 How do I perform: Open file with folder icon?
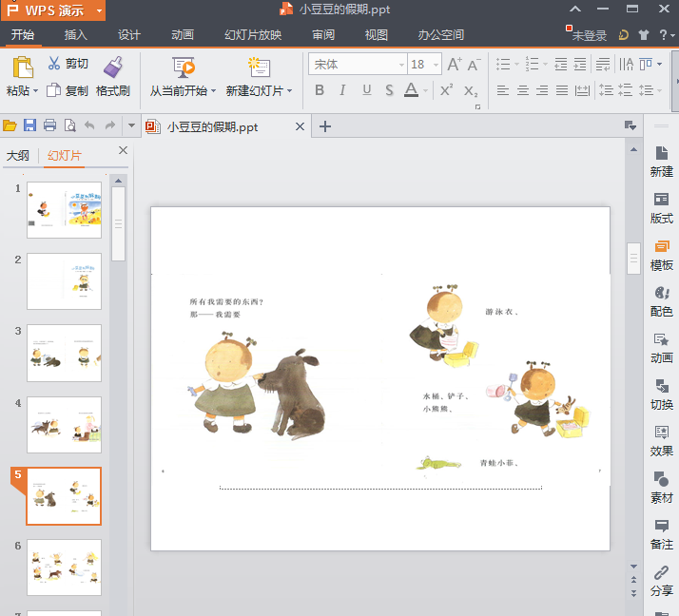click(10, 126)
